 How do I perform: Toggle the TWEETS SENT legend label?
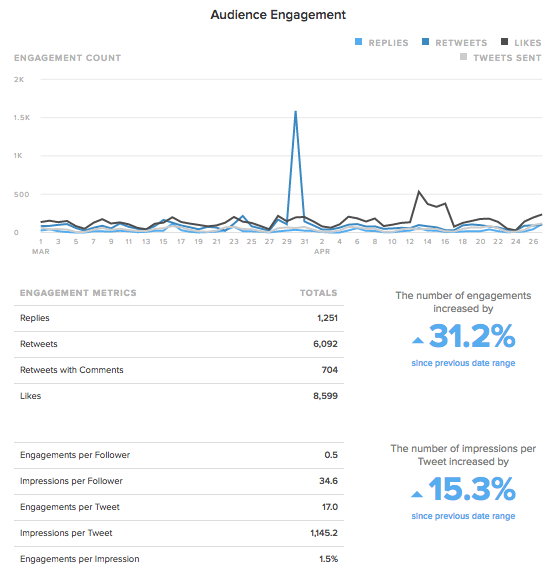point(507,58)
